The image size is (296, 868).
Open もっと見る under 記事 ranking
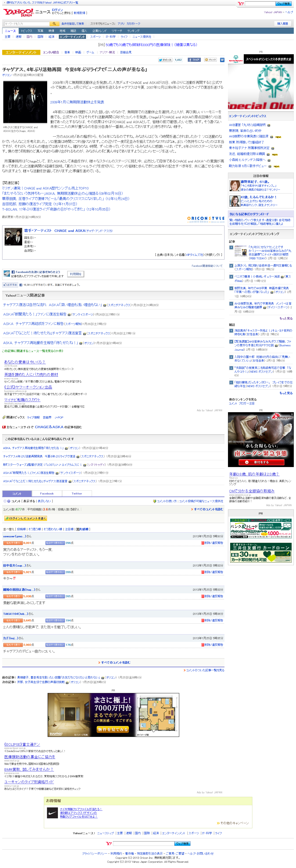(x=286, y=318)
